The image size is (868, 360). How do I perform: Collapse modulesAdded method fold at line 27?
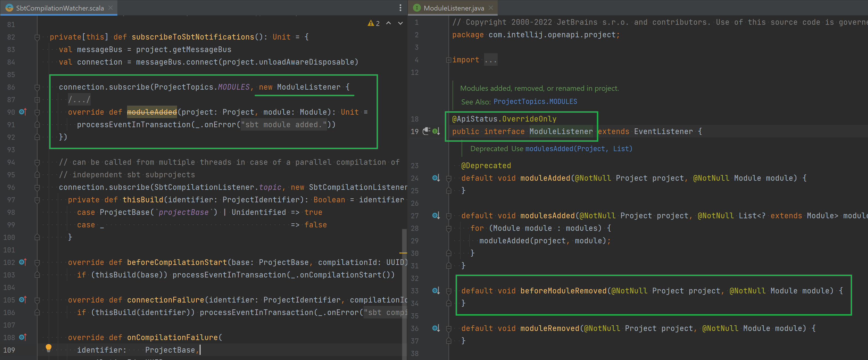click(448, 216)
